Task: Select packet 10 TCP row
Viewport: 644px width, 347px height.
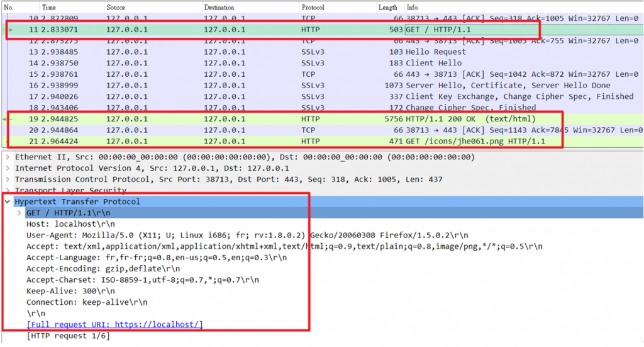Action: [322, 18]
